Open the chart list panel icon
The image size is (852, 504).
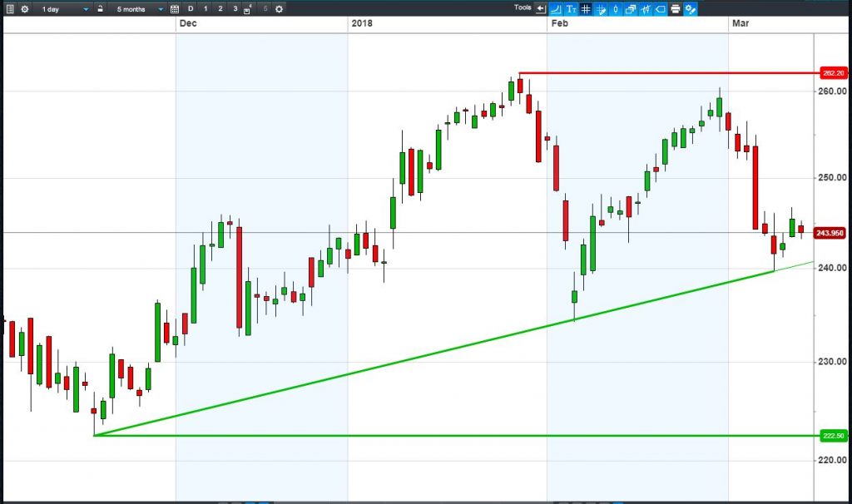pyautogui.click(x=10, y=8)
